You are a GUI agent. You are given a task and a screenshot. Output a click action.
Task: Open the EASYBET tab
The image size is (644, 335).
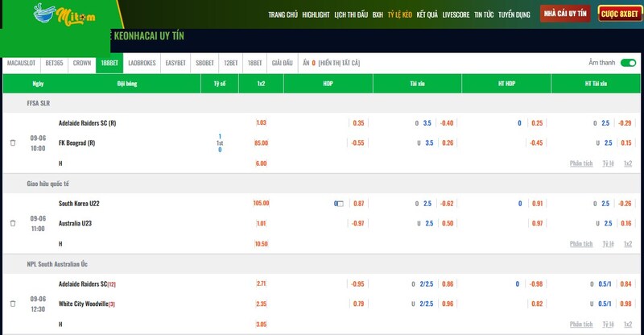175,63
